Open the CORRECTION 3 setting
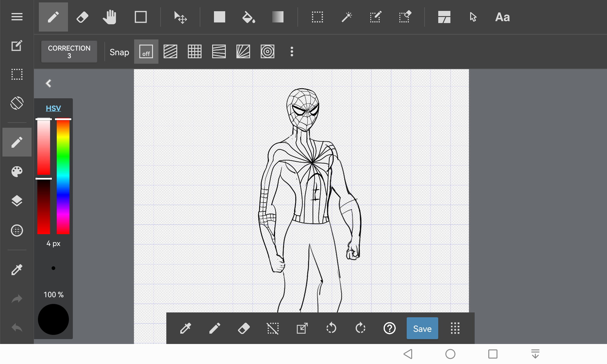The image size is (607, 364). 69,52
